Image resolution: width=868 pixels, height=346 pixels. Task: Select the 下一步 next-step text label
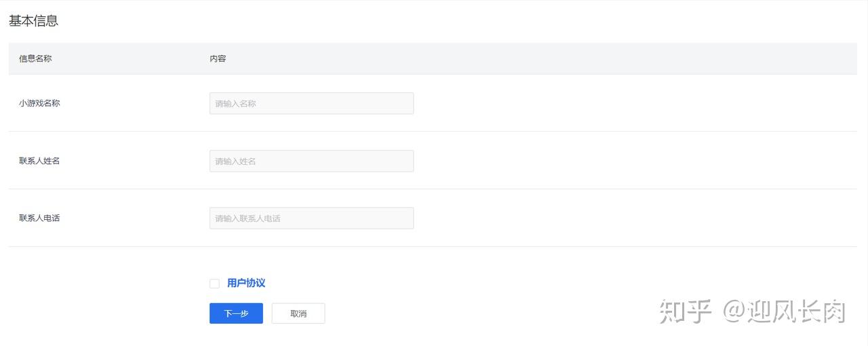click(236, 313)
